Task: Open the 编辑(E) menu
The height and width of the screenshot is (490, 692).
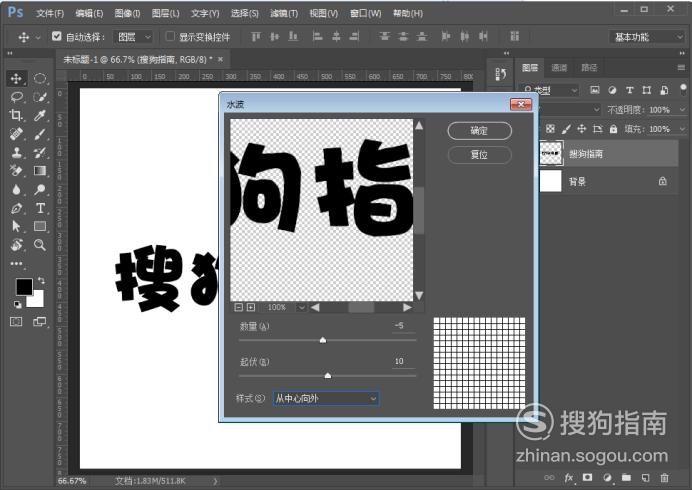Action: [89, 14]
